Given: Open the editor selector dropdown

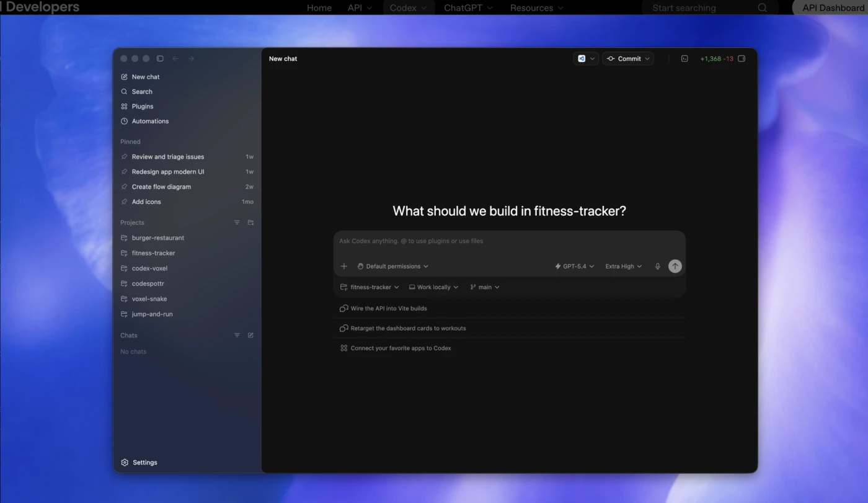Looking at the screenshot, I should (587, 59).
